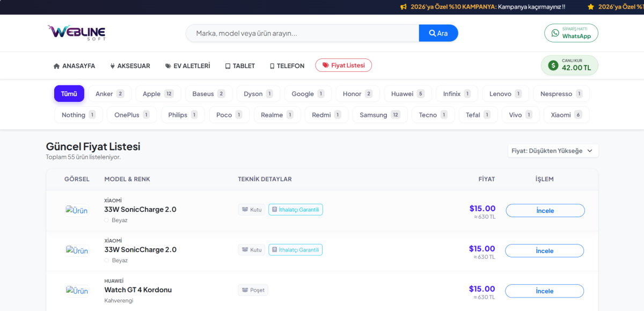Screen dimensions: 644x311
Task: Filter products by Xiaomi brand chip
Action: point(566,115)
